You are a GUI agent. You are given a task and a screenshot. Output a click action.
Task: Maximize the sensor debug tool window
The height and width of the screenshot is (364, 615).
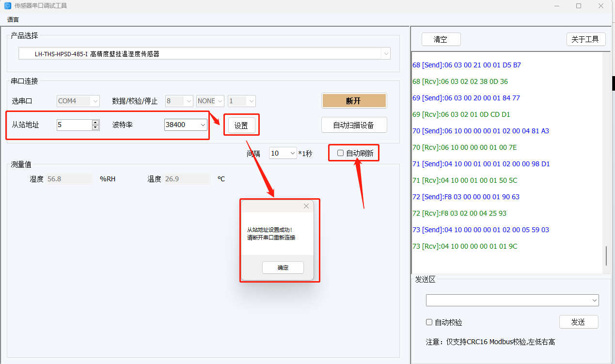point(578,6)
